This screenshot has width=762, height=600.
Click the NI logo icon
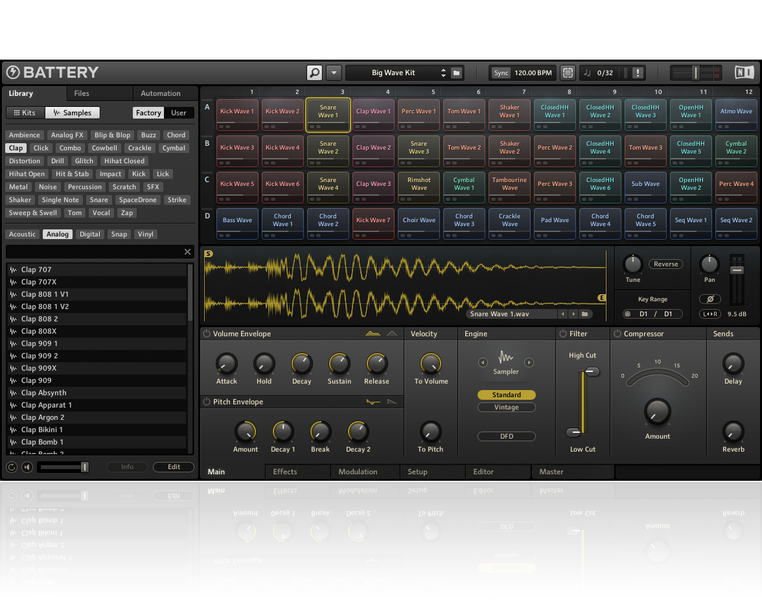744,73
